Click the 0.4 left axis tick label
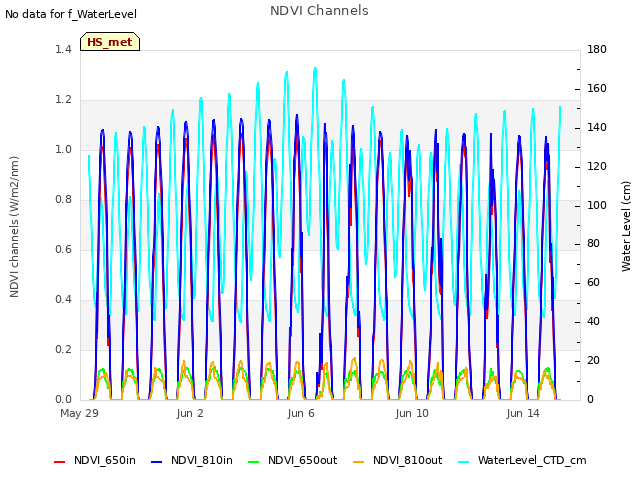 (63, 300)
